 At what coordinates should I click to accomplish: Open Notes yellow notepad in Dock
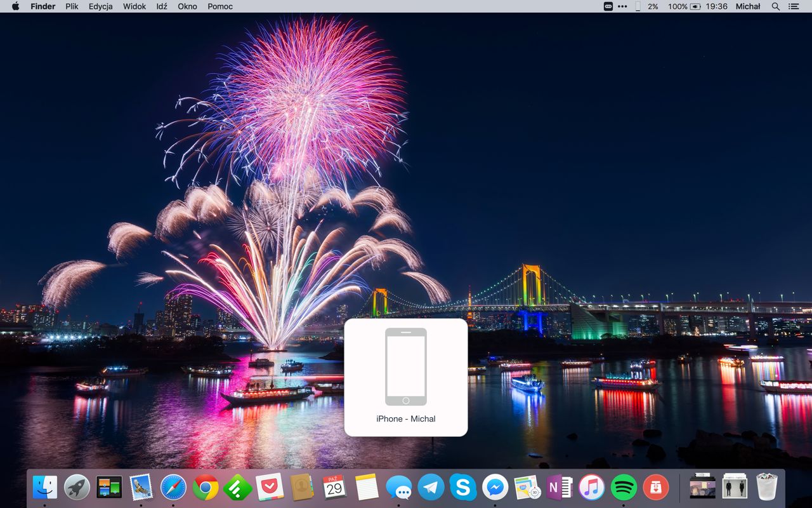click(x=367, y=488)
